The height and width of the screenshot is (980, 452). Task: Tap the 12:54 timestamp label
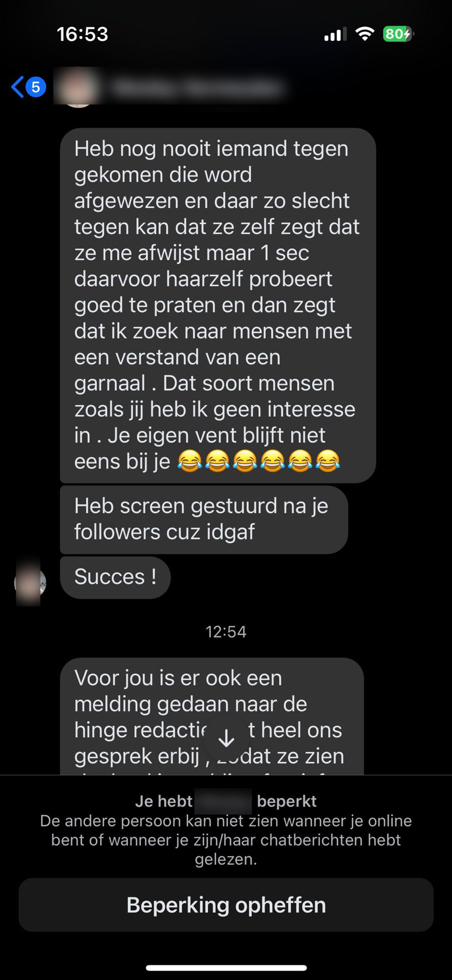226,632
